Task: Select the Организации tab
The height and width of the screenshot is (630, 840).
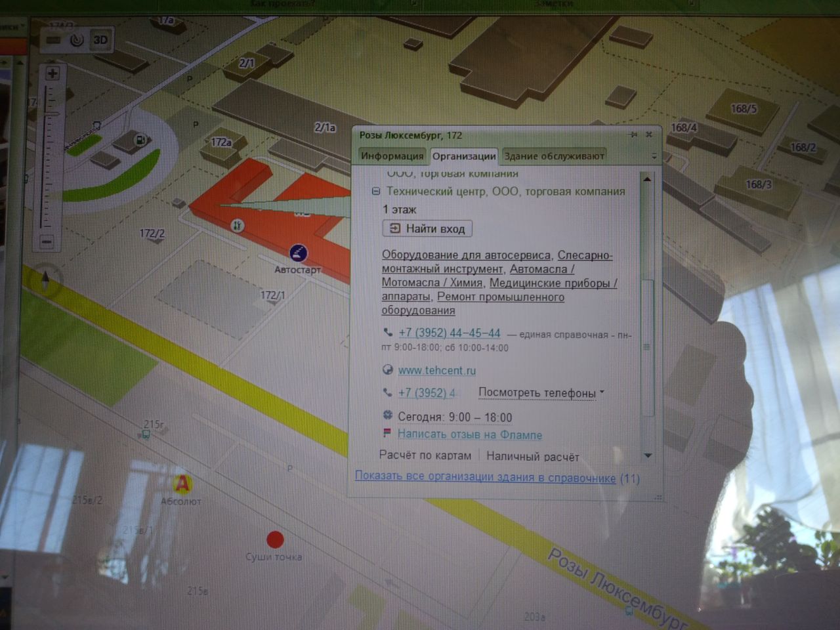Action: [464, 156]
